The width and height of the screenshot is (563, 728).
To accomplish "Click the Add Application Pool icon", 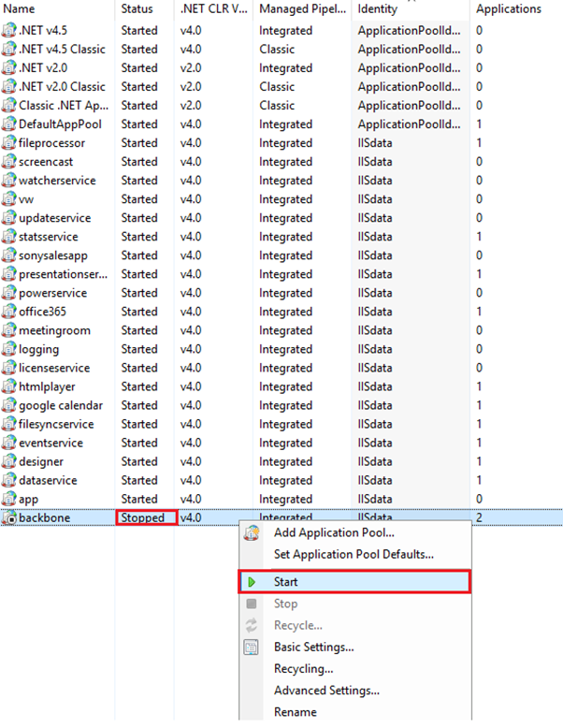I will 252,532.
